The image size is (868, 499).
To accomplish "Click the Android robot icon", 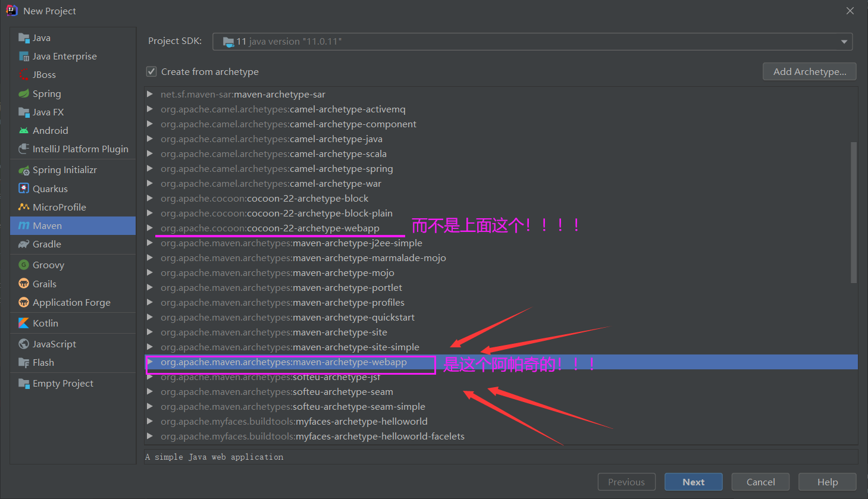I will click(x=24, y=131).
